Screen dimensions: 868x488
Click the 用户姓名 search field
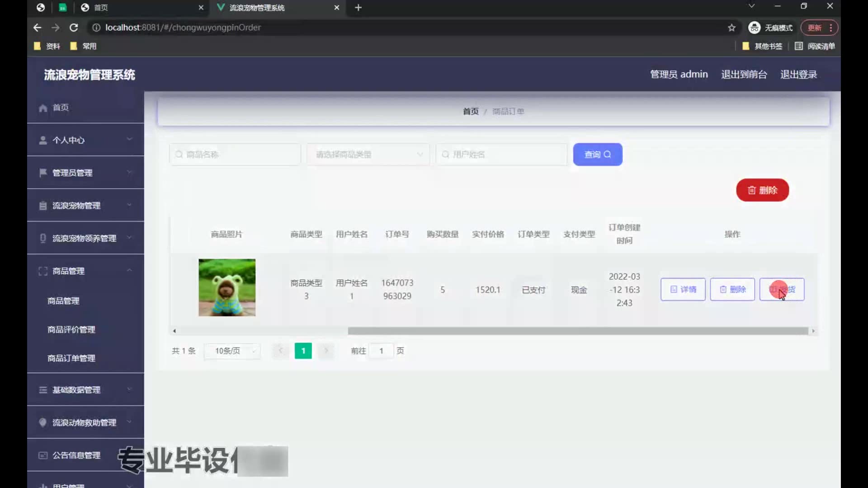pyautogui.click(x=501, y=155)
